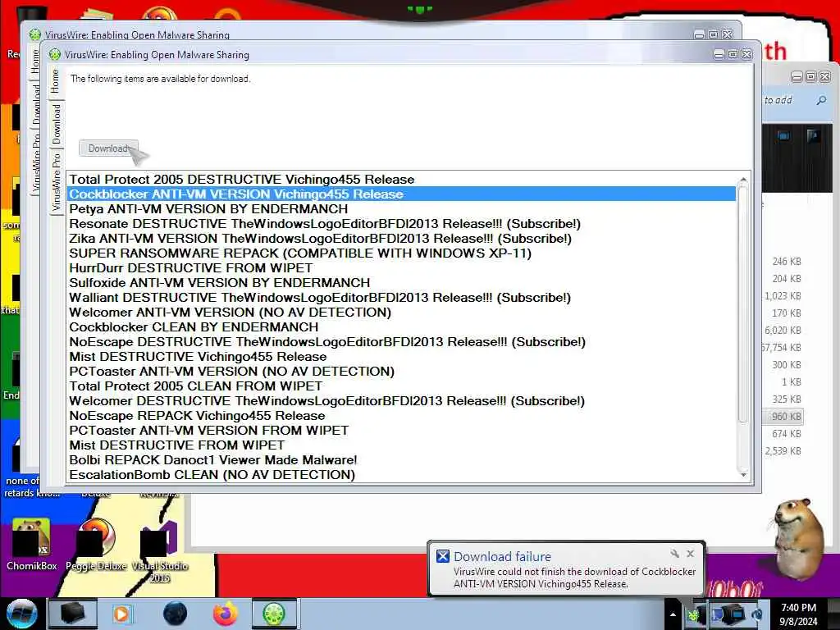The image size is (840, 630).
Task: Click the 2,539 KB size entry in background window
Action: pyautogui.click(x=783, y=451)
